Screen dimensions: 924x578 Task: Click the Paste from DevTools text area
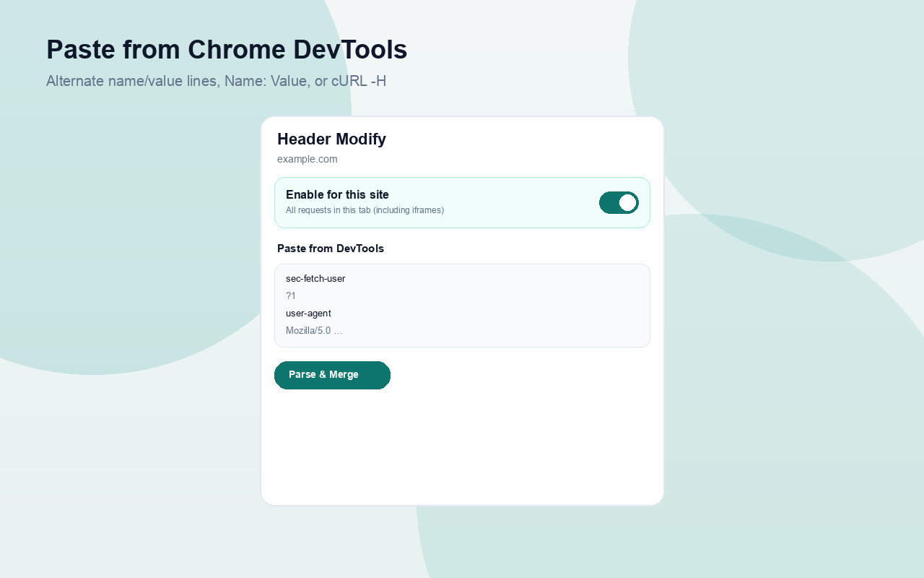[462, 306]
